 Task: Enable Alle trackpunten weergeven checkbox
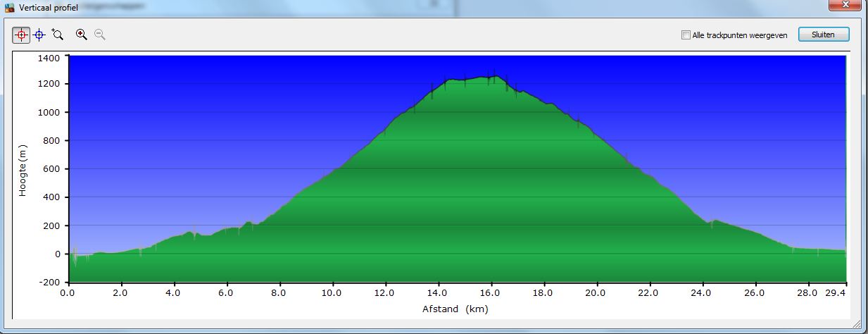(x=686, y=35)
